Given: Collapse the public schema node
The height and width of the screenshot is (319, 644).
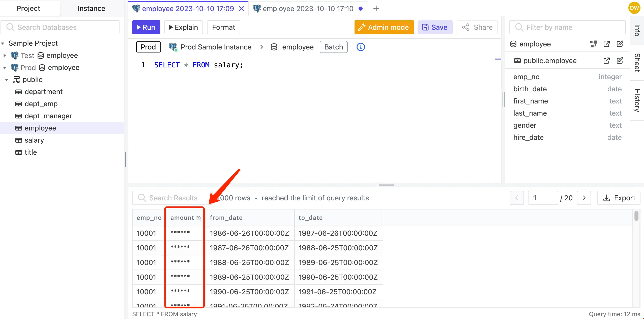Looking at the screenshot, I should pos(6,79).
